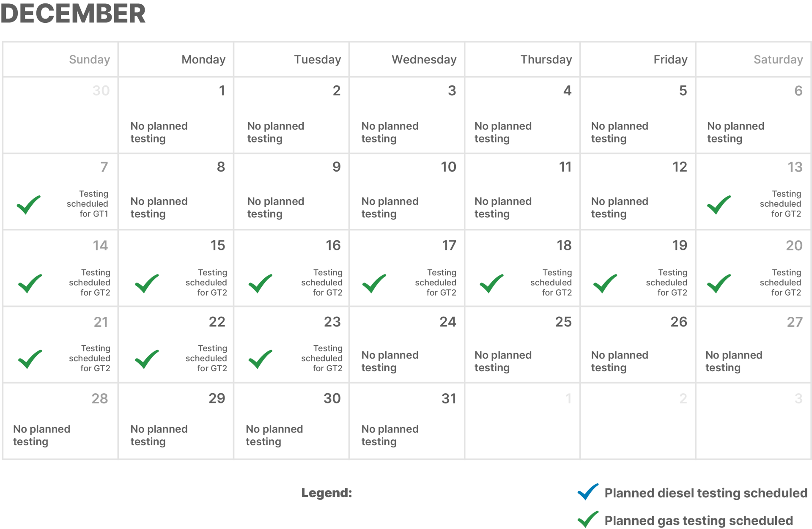Select the Wednesday column header
812x529 pixels.
(424, 60)
